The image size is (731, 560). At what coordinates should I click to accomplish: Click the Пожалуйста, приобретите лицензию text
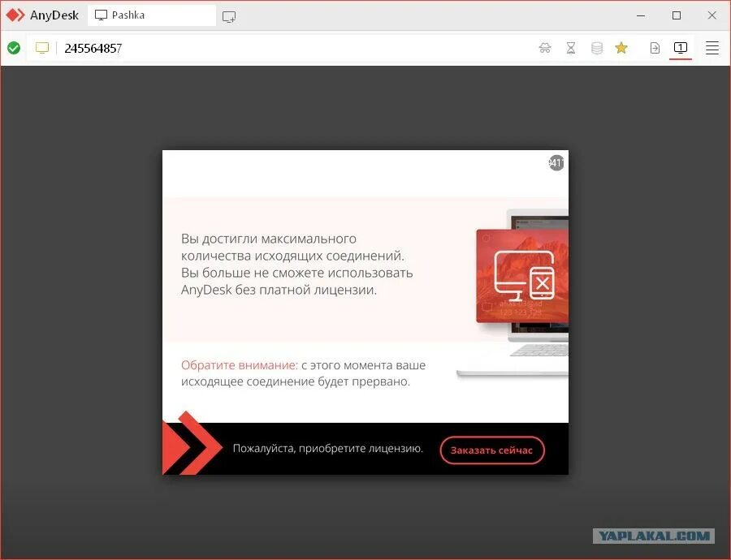(328, 448)
